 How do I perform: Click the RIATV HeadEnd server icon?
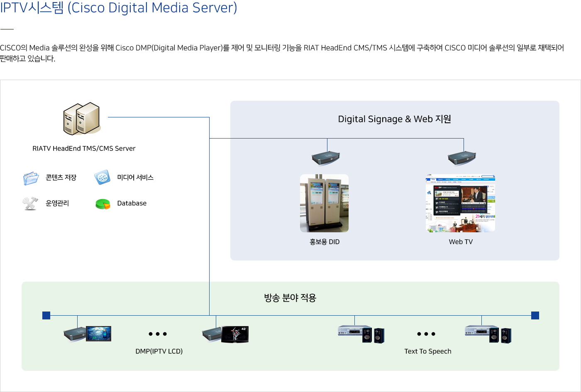click(82, 119)
